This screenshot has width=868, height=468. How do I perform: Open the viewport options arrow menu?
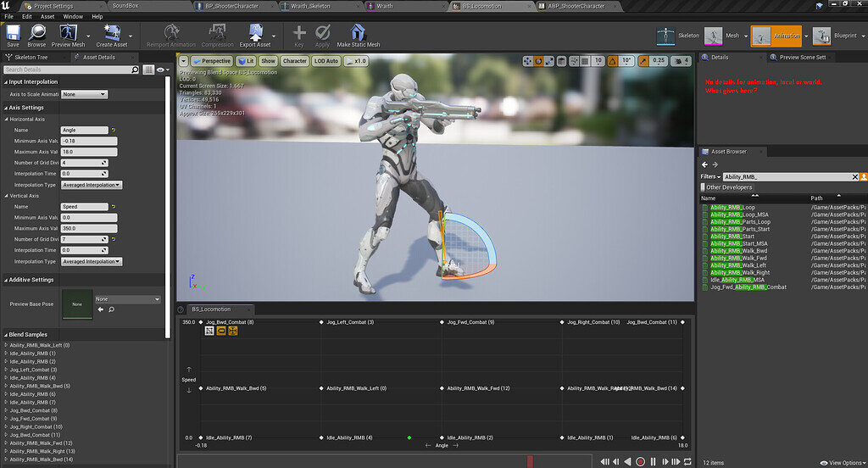[184, 61]
